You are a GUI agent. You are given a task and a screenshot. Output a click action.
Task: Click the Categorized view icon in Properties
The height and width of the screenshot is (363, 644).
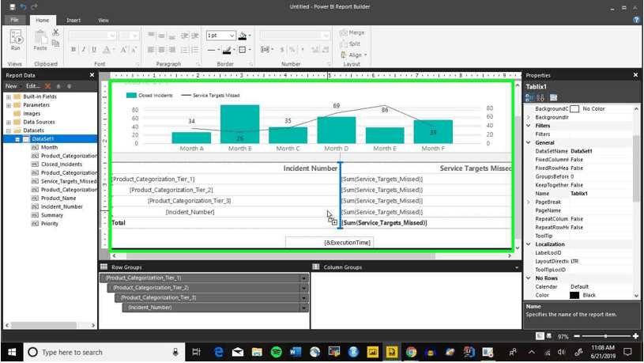click(529, 97)
